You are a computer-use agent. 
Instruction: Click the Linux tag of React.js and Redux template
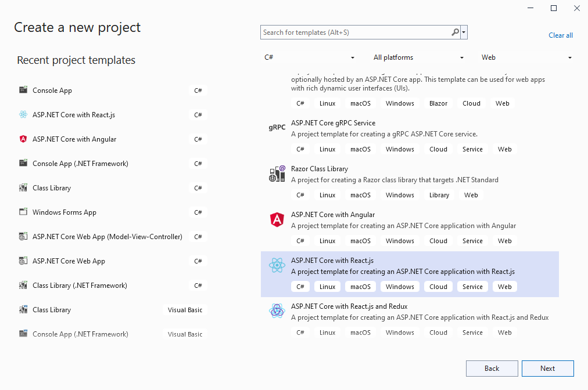327,333
